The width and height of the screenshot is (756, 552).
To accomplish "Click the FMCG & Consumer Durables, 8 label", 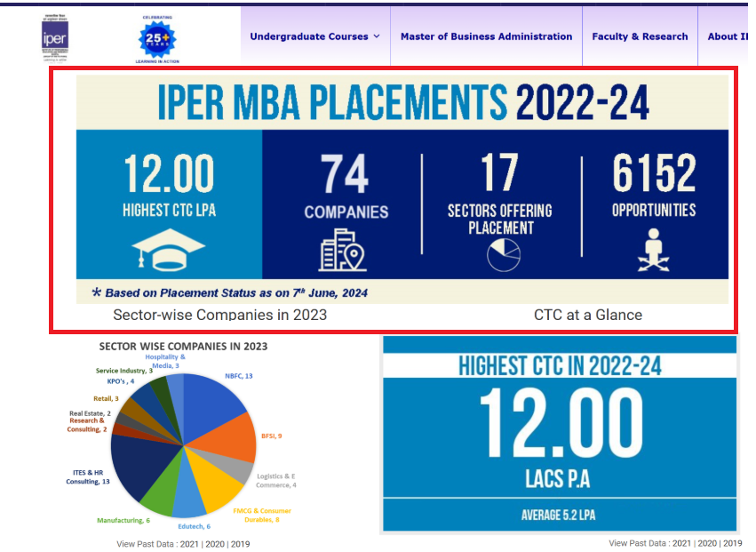I will click(262, 515).
